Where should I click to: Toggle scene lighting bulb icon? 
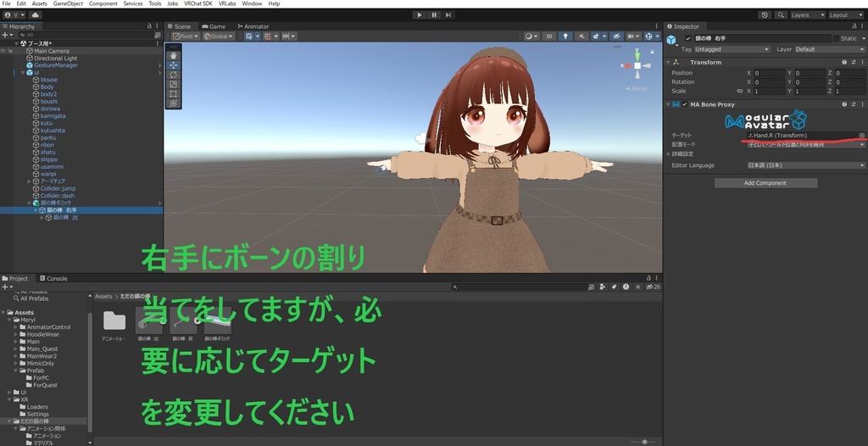click(x=565, y=36)
